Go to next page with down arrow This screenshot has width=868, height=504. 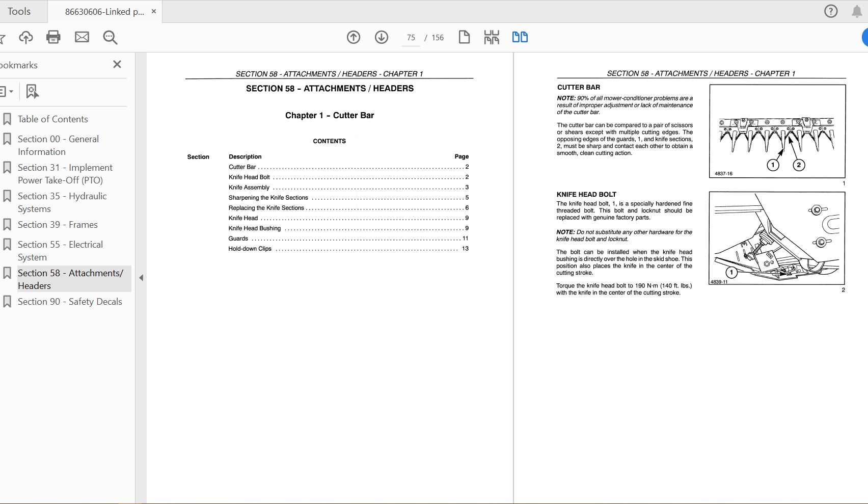381,37
